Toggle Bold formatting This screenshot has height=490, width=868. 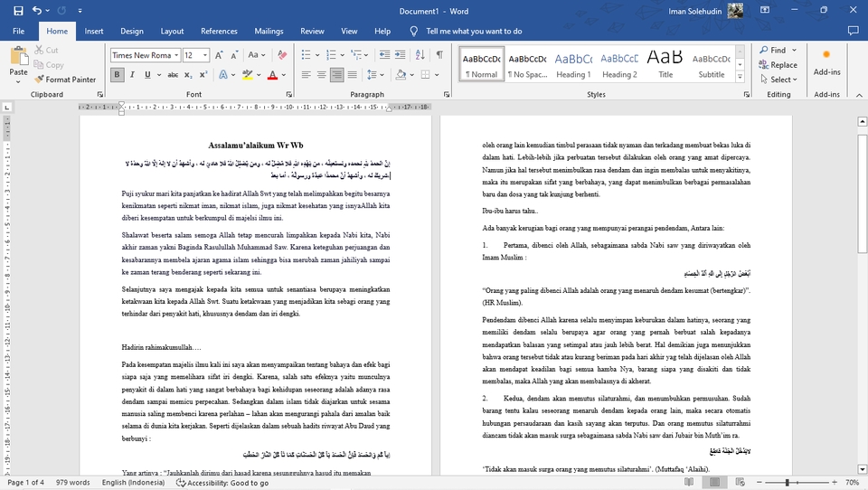coord(117,75)
